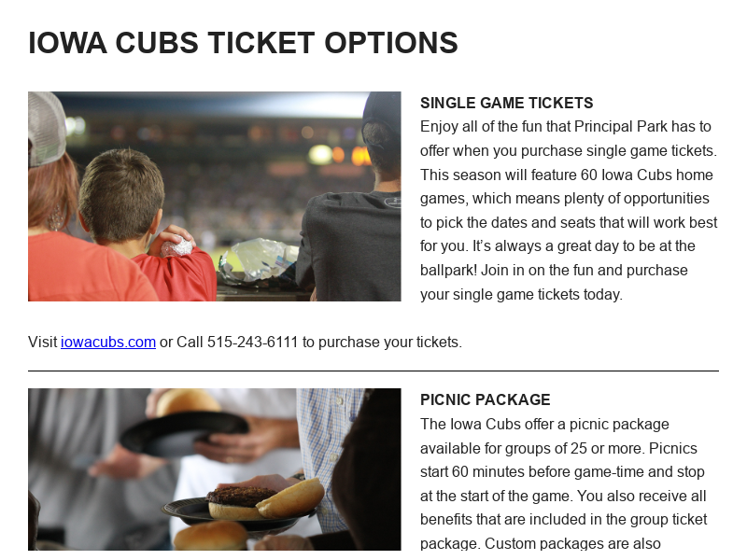Open the iowacubs.com link
The height and width of the screenshot is (560, 747).
coord(107,342)
